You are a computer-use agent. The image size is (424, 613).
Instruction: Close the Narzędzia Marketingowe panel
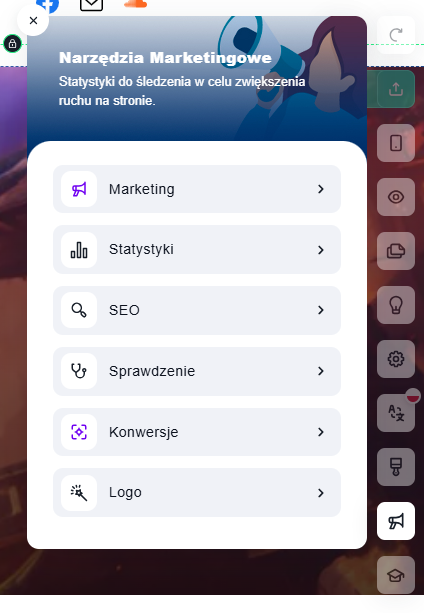[x=33, y=20]
